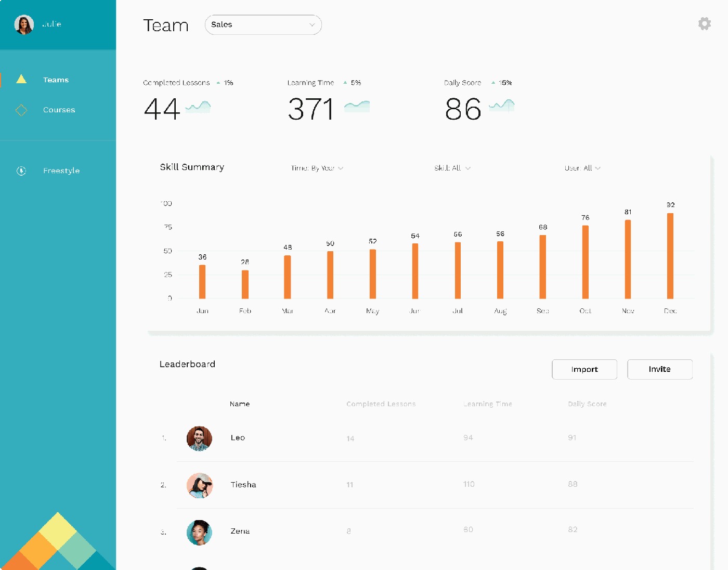Screen dimensions: 728x570
Task: Click Completed Lessons sparkline chart
Action: point(198,107)
